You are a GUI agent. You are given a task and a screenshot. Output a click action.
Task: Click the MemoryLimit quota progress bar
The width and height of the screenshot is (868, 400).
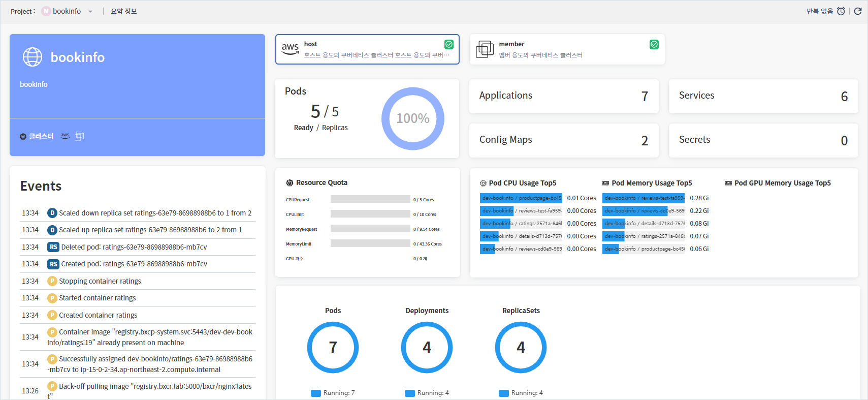(x=370, y=243)
